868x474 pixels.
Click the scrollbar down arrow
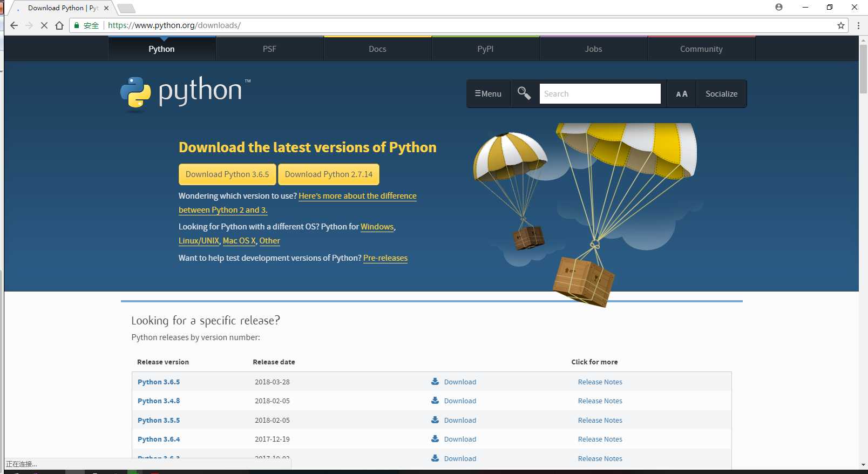(x=863, y=464)
